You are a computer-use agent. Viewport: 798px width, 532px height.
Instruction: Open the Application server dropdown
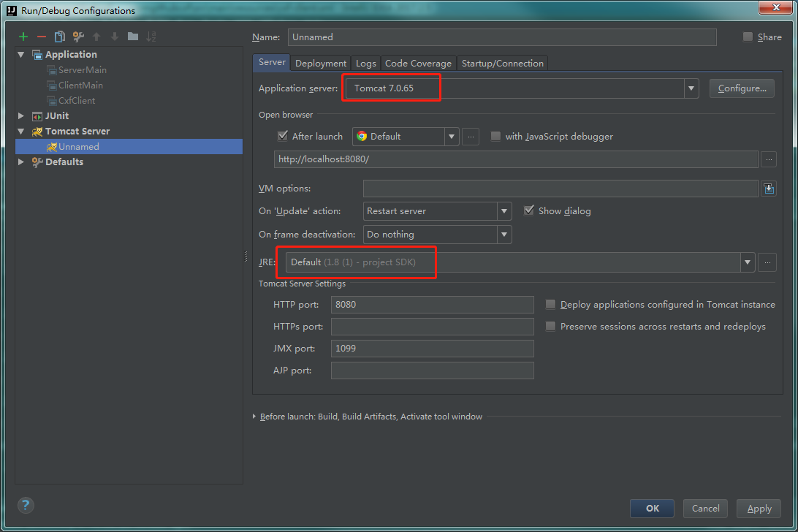click(x=691, y=88)
